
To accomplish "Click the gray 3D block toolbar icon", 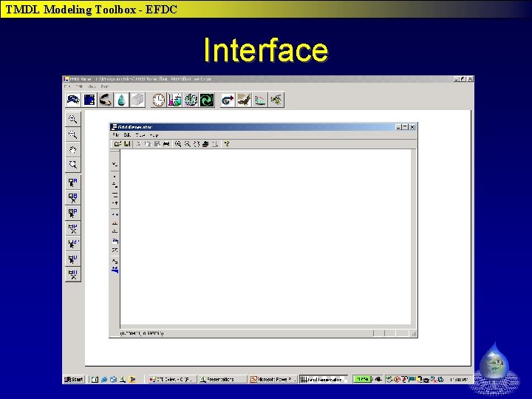I will click(x=137, y=100).
